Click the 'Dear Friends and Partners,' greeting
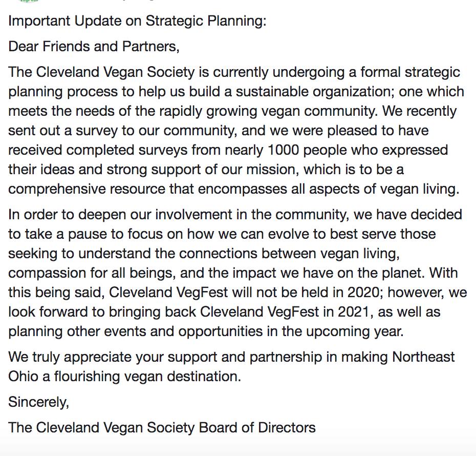This screenshot has width=476, height=456. click(94, 47)
